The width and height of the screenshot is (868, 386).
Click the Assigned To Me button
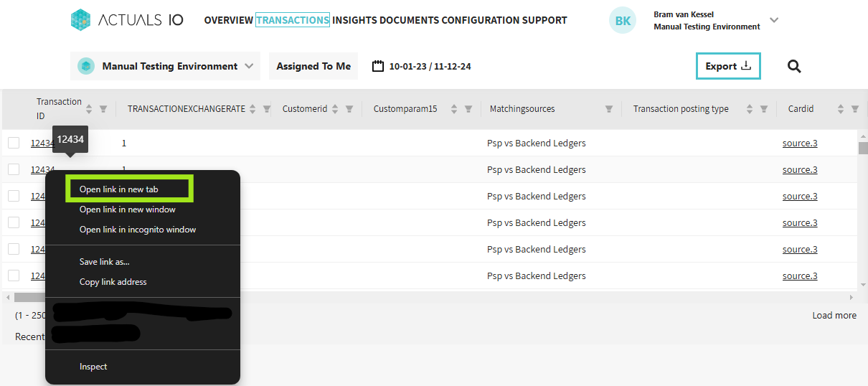313,66
